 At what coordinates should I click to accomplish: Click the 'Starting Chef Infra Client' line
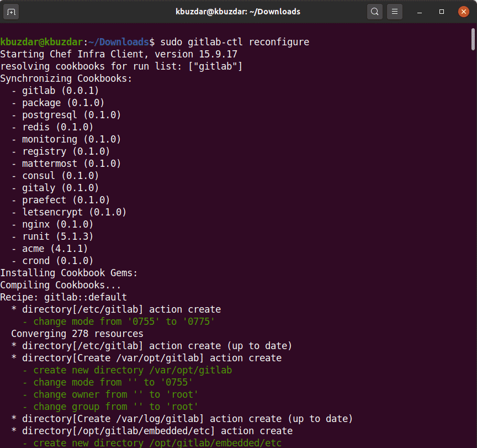(119, 54)
